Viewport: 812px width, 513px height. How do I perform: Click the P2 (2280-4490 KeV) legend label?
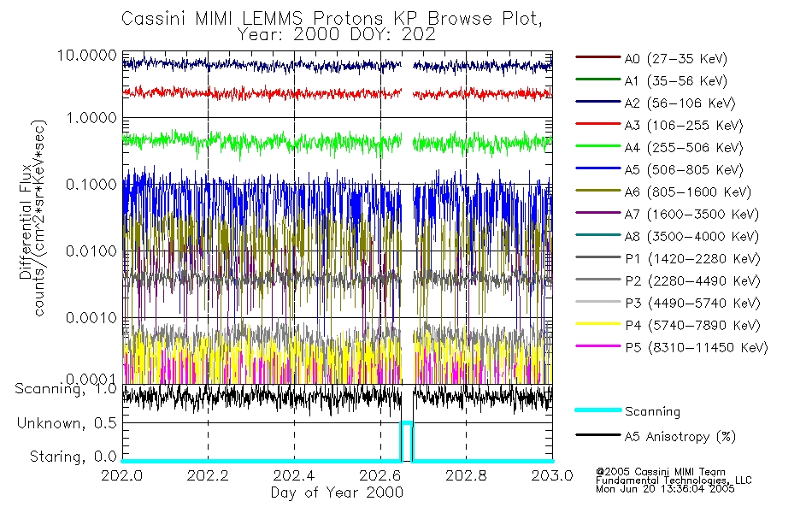tap(692, 281)
